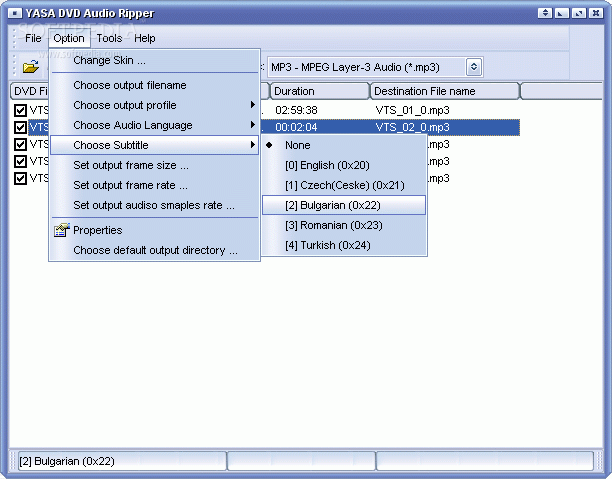Click the open folder toolbar icon
The width and height of the screenshot is (612, 479).
[30, 66]
